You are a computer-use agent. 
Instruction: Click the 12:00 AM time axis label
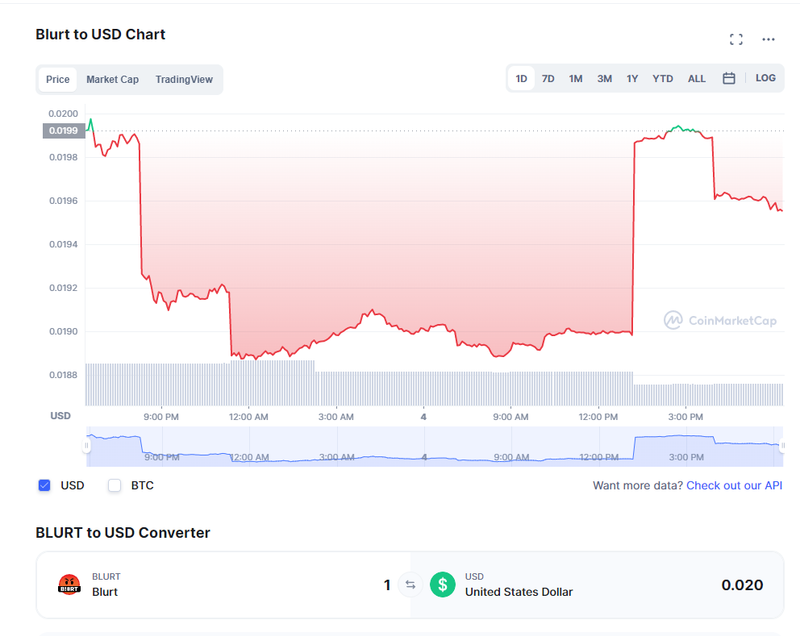pyautogui.click(x=248, y=417)
